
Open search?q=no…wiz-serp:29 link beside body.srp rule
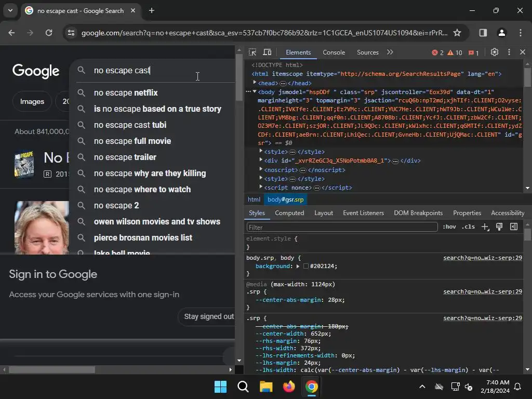[x=483, y=258]
